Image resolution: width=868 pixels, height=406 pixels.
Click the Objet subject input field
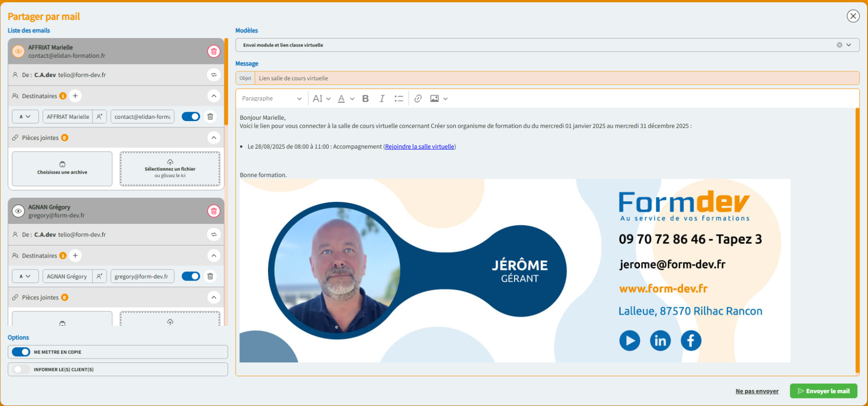click(556, 78)
